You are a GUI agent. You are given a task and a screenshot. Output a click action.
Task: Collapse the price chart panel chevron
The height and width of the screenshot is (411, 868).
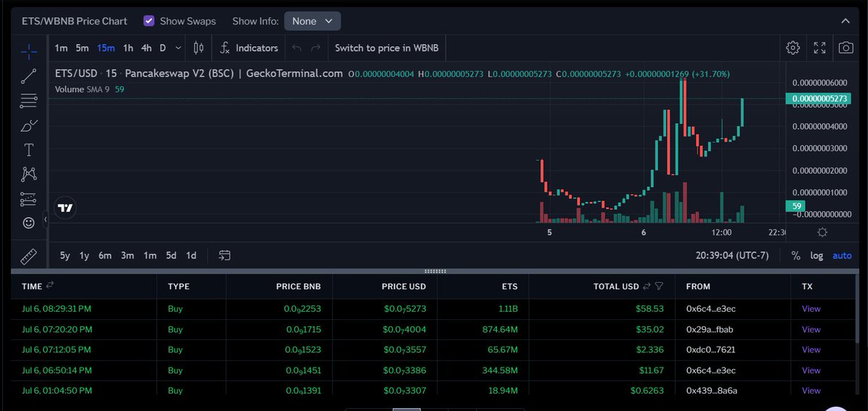(846, 21)
